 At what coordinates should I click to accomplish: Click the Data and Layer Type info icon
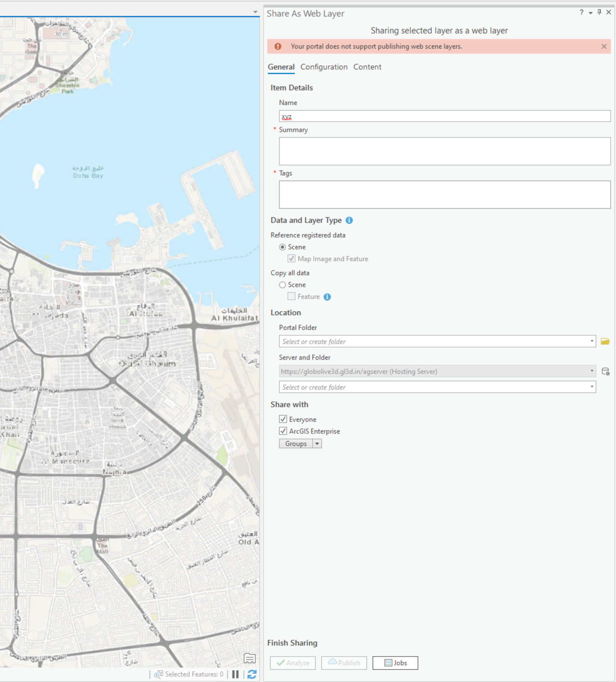point(349,221)
